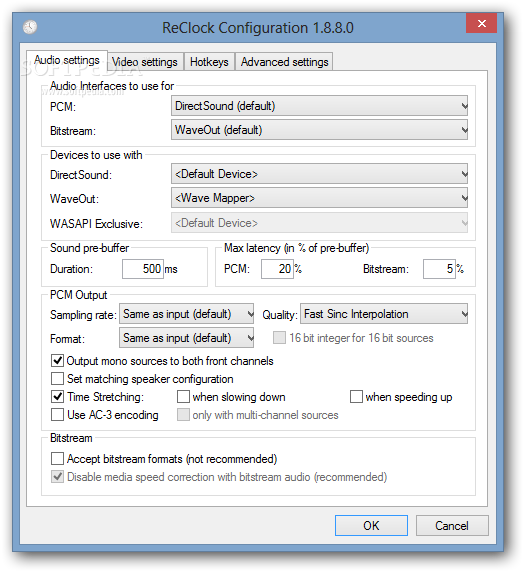
Task: Click the Max latency group heading
Action: [296, 248]
